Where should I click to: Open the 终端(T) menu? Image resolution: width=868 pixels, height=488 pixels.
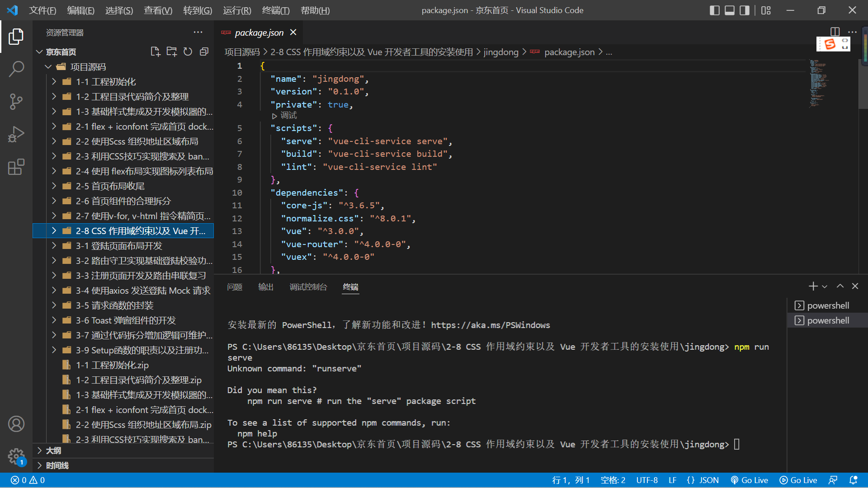tap(276, 10)
